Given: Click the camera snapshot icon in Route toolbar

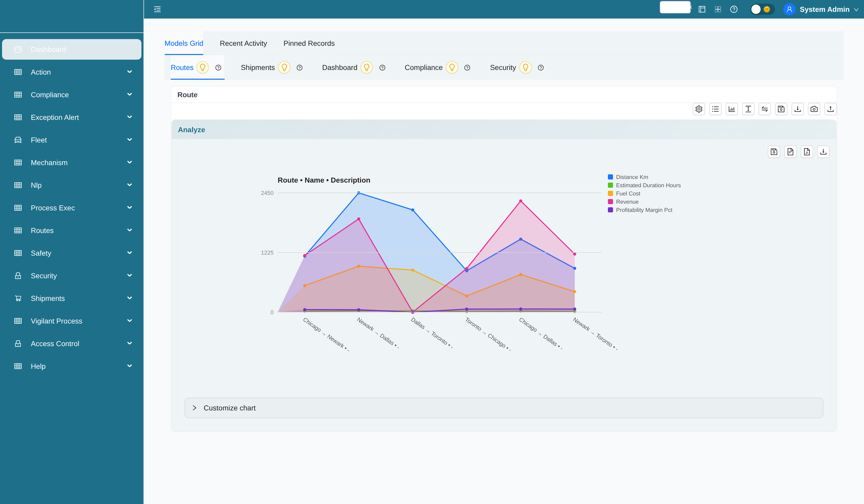Looking at the screenshot, I should click(x=814, y=109).
